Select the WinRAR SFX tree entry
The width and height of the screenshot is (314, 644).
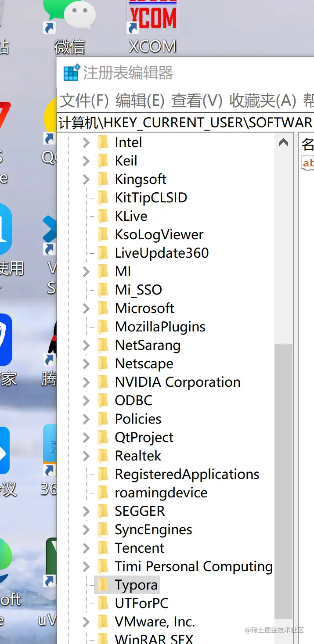[154, 638]
